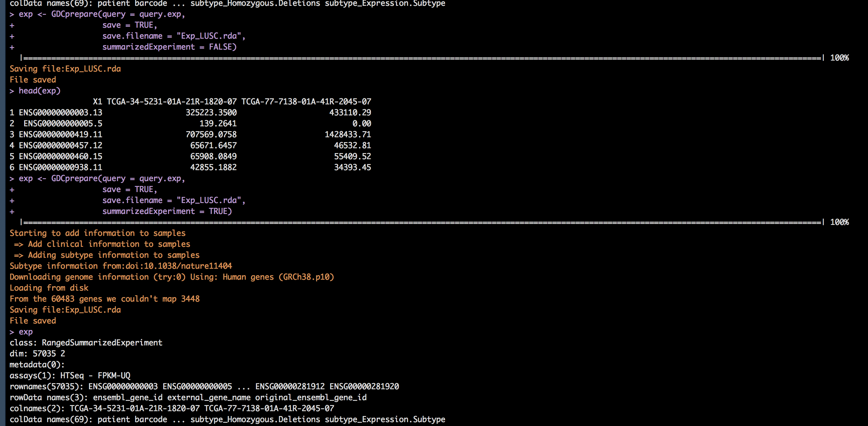Screen dimensions: 868x426
Task: Select the save = TRUE argument
Action: click(129, 24)
